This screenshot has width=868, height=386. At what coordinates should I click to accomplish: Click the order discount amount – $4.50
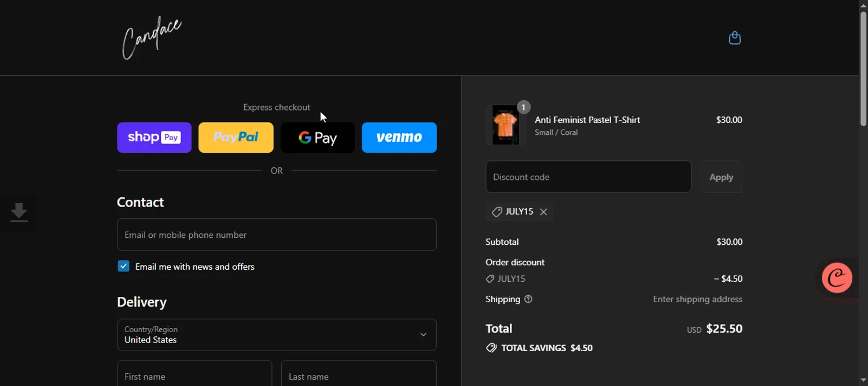tap(728, 279)
